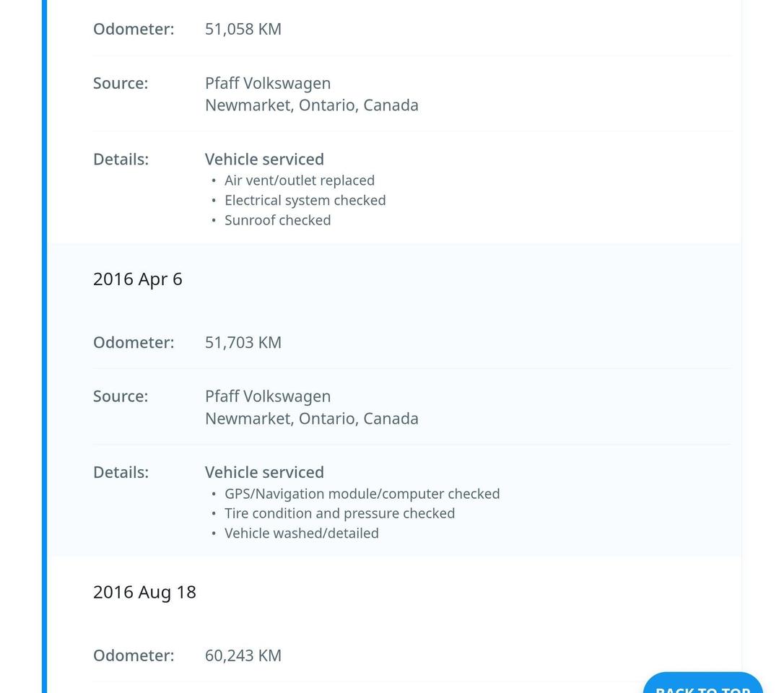Select the Vehicle washed/detailed item

tap(301, 533)
